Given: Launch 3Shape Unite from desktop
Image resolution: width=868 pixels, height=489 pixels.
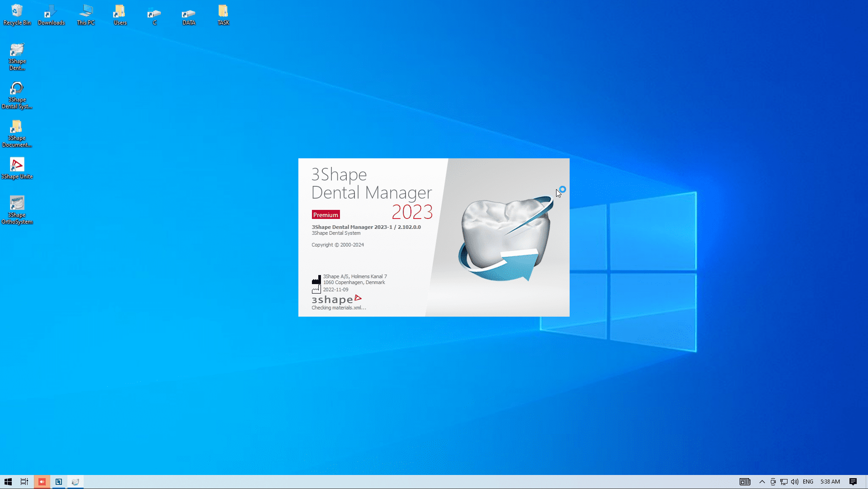Looking at the screenshot, I should [17, 168].
